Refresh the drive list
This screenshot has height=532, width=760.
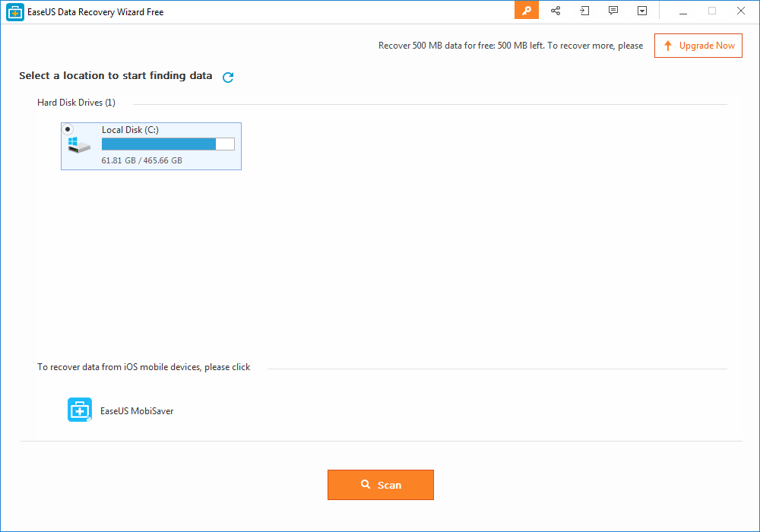228,77
